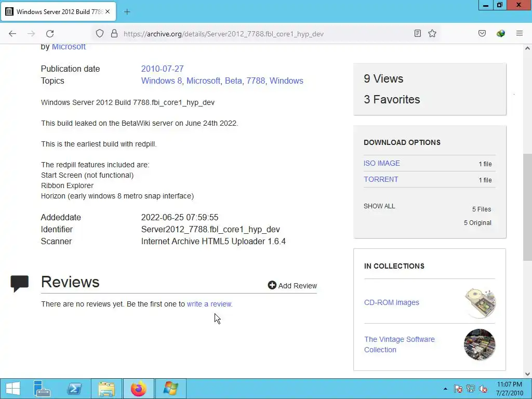This screenshot has height=399, width=532.
Task: Open the 2010-07-27 publication date link
Action: 162,69
